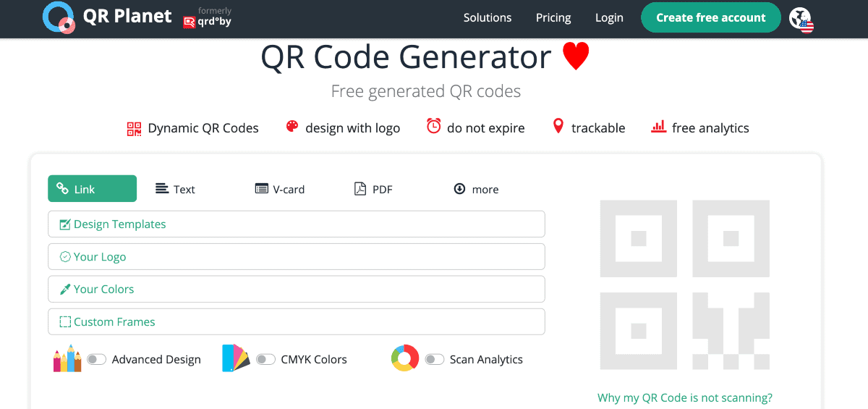
Task: Click the Dynamic QR Codes icon
Action: (x=134, y=128)
